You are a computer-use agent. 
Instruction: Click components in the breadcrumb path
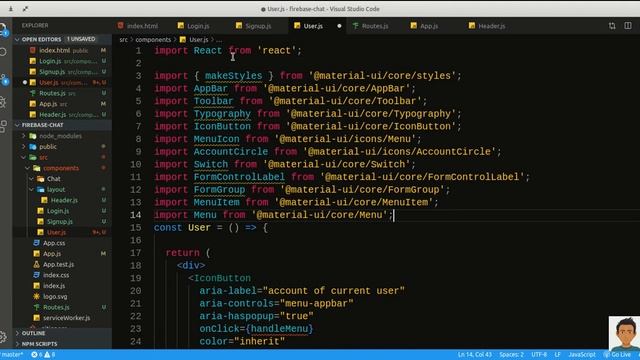[x=153, y=40]
